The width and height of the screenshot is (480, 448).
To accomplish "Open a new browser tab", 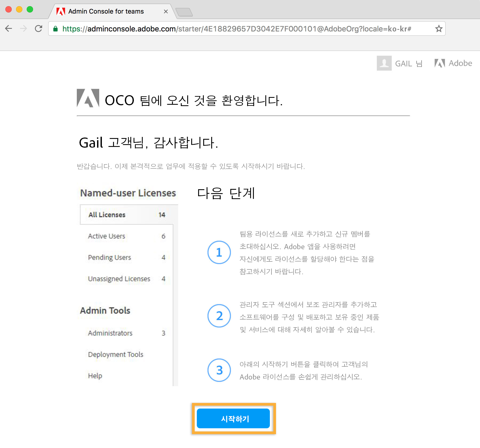I will [184, 12].
